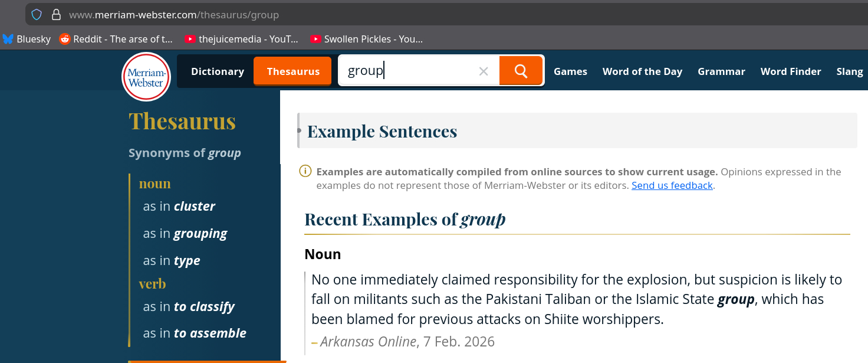Click the Merriam-Webster logo

[x=146, y=77]
